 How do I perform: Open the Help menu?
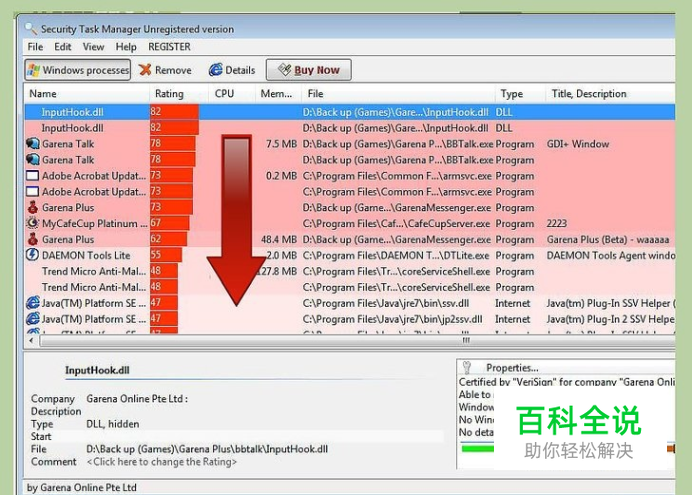(126, 47)
